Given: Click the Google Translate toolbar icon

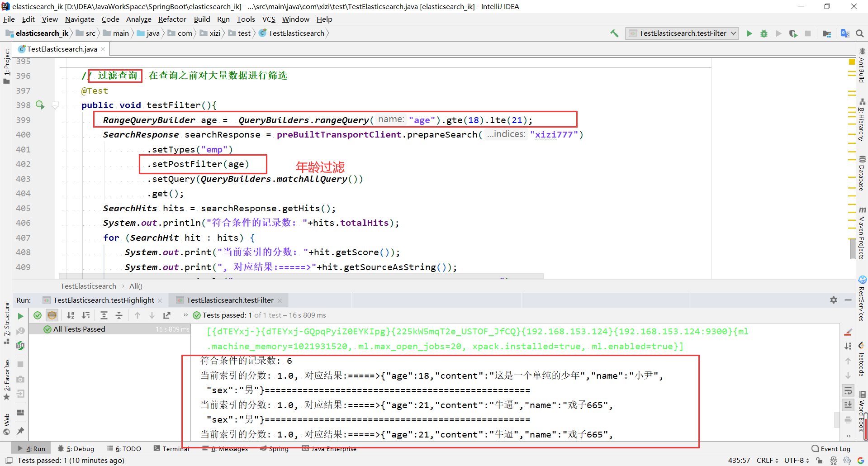Looking at the screenshot, I should click(x=844, y=33).
